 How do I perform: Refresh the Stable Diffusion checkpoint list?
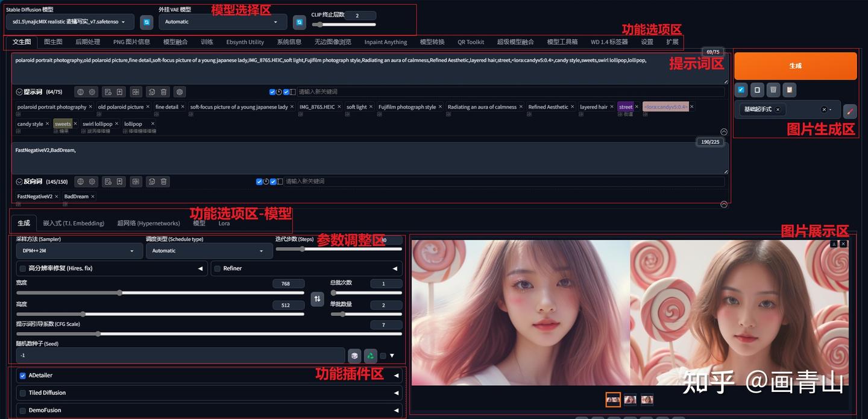point(145,21)
